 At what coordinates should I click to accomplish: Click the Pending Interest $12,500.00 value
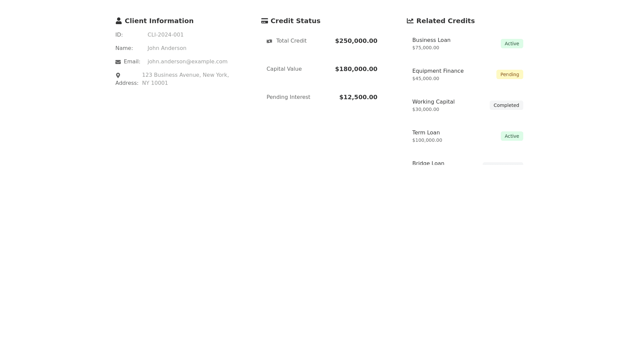click(x=358, y=97)
